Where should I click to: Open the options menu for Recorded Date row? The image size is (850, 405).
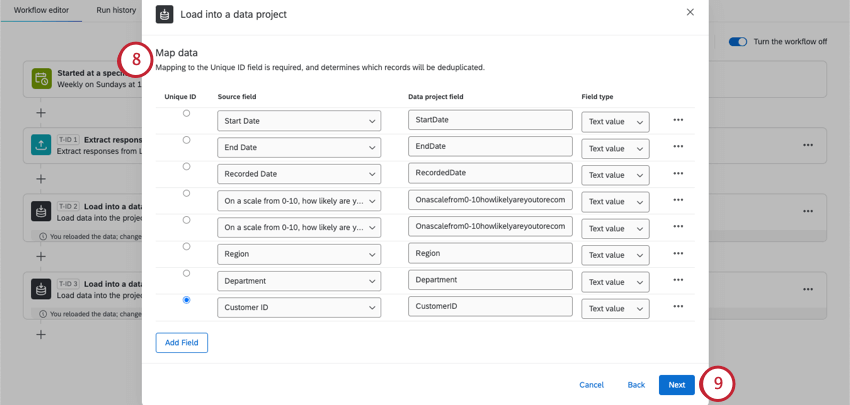(678, 174)
